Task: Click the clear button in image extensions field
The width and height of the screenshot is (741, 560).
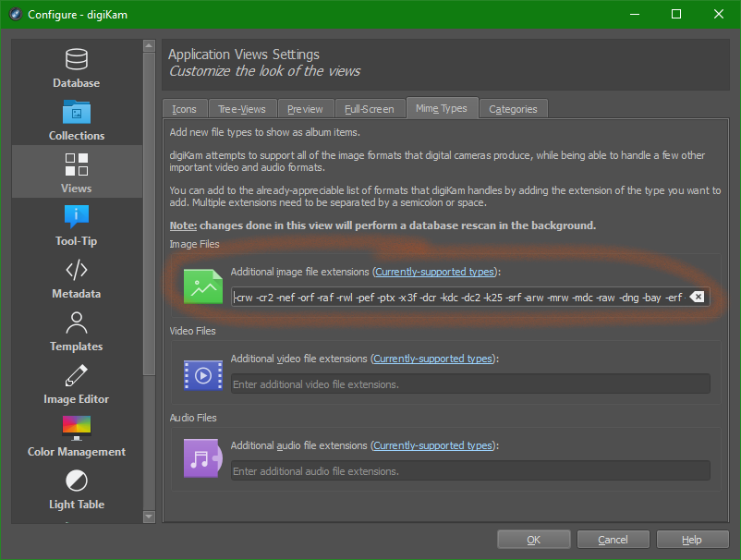Action: [x=698, y=297]
